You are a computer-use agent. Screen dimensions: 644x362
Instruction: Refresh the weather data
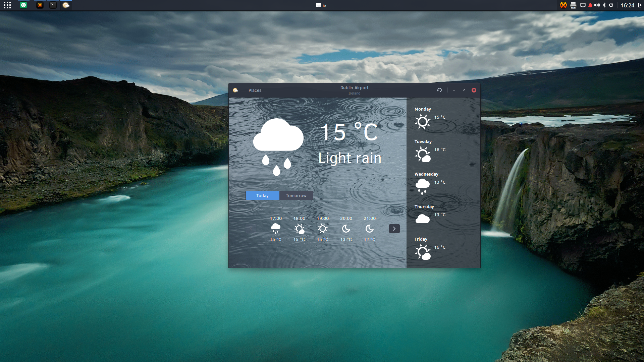click(x=439, y=90)
